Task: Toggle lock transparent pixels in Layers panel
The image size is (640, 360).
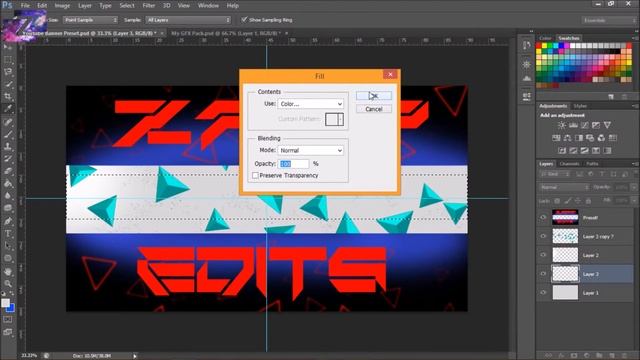Action: 557,201
